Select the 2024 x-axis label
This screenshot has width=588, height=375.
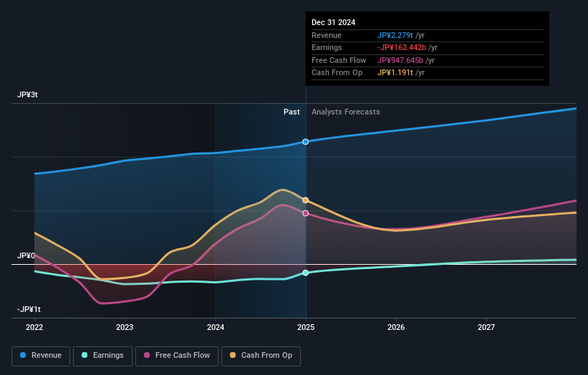point(216,327)
